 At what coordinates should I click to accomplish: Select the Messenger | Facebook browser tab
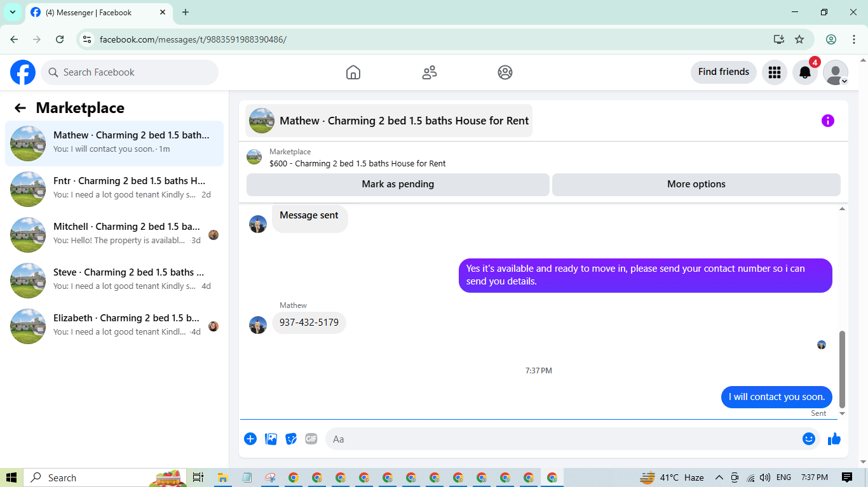pos(99,13)
